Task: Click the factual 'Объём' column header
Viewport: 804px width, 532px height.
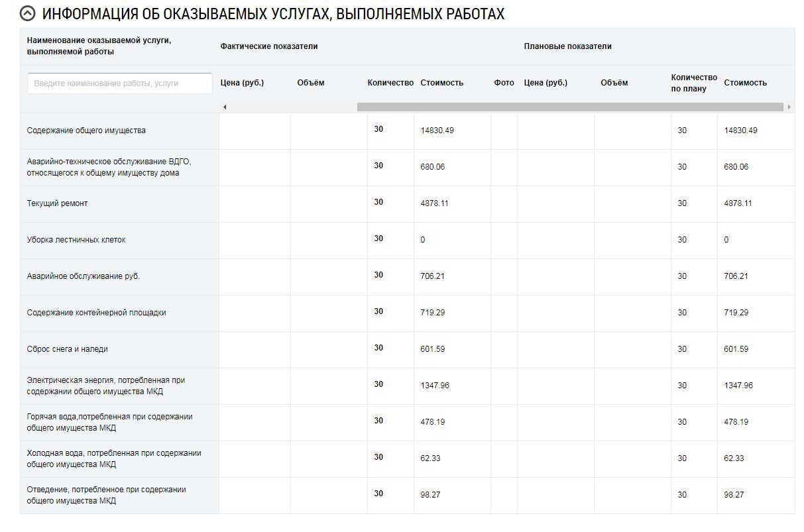Action: coord(311,83)
